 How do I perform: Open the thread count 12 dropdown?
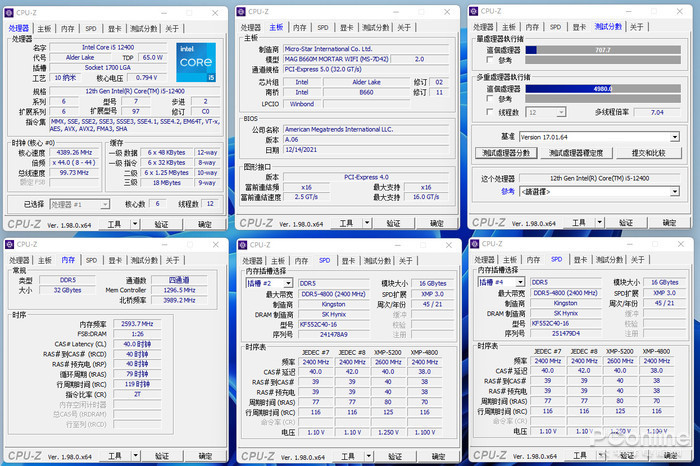[x=546, y=112]
